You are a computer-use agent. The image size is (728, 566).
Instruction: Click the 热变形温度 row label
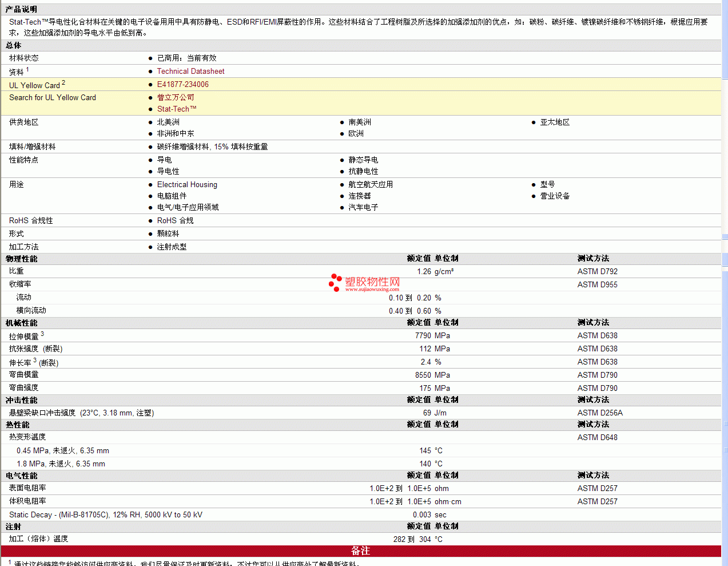[27, 437]
